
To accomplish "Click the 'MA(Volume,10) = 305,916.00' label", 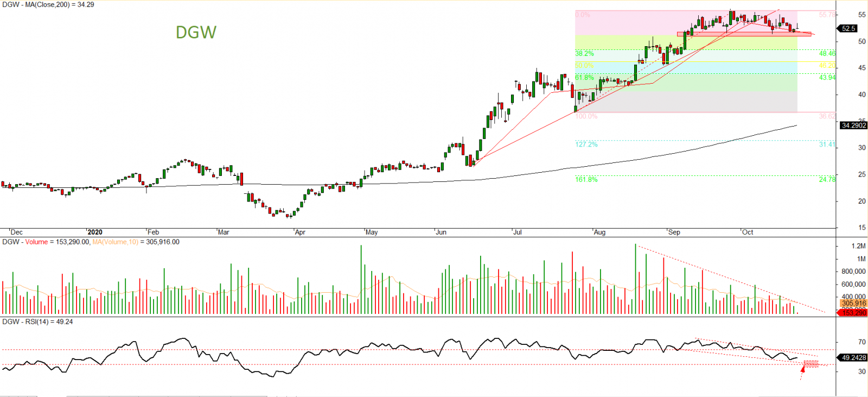I will pyautogui.click(x=136, y=242).
